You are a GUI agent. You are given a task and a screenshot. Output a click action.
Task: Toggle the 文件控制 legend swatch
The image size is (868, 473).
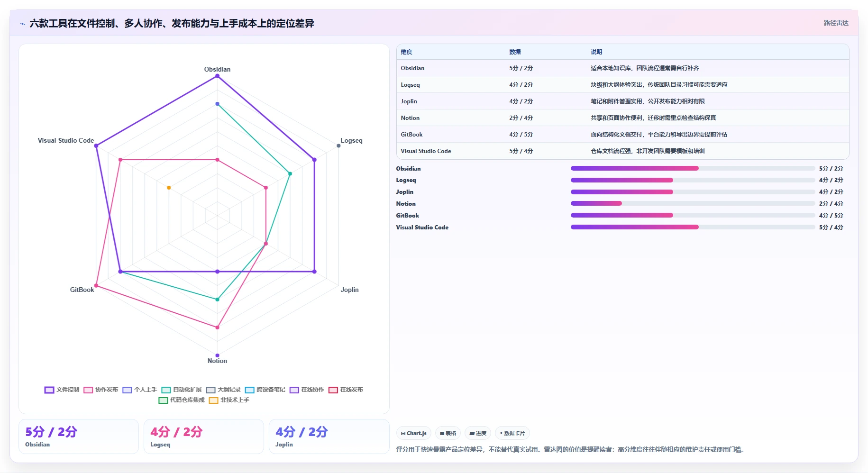(x=49, y=390)
